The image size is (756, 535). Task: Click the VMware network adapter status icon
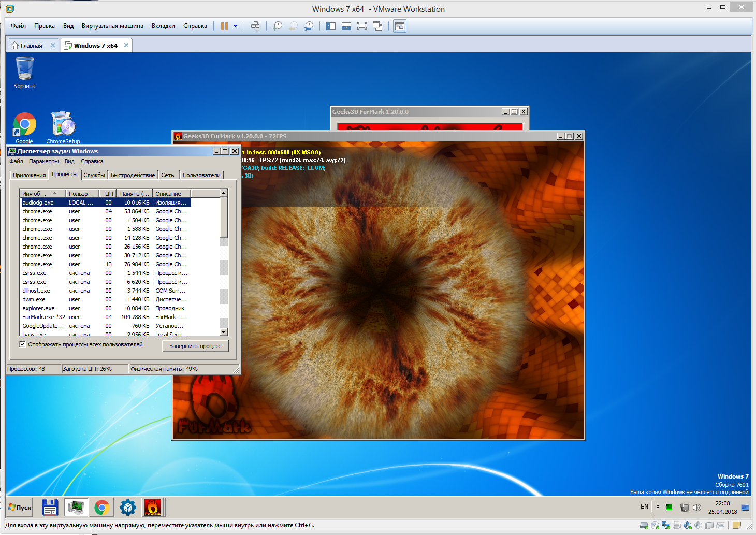666,525
